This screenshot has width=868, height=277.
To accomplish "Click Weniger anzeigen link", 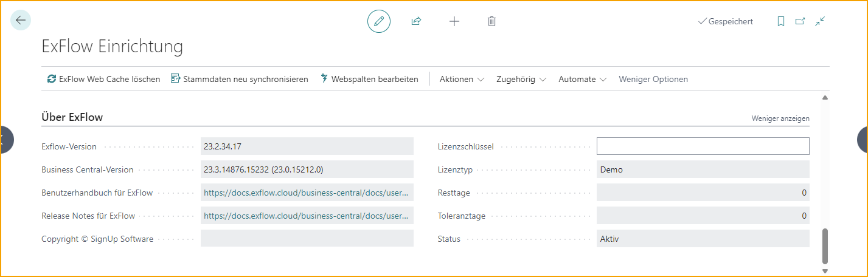I will (x=780, y=118).
